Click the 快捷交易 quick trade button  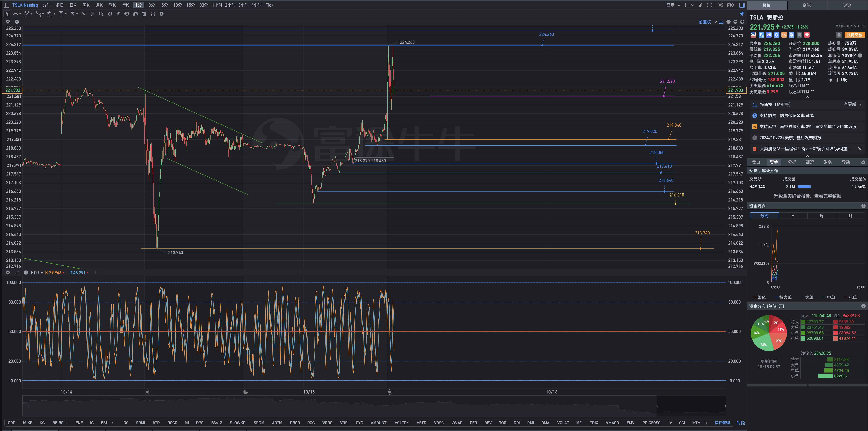pos(855,35)
